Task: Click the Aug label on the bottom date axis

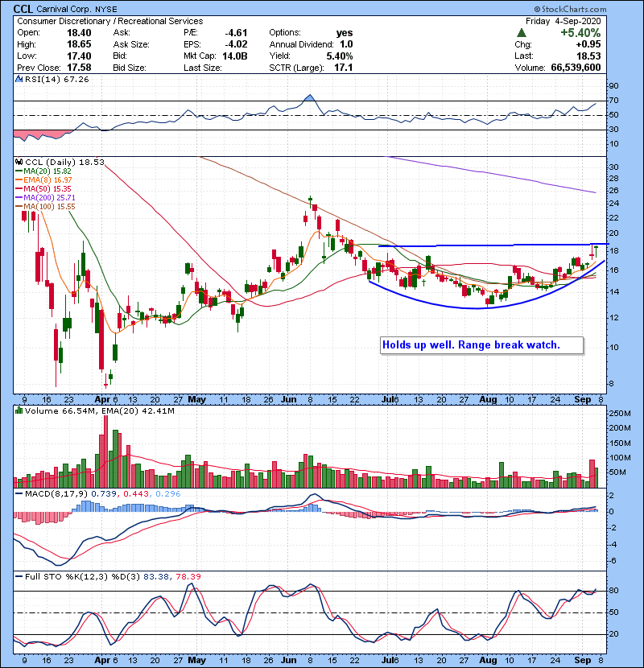Action: coord(488,660)
